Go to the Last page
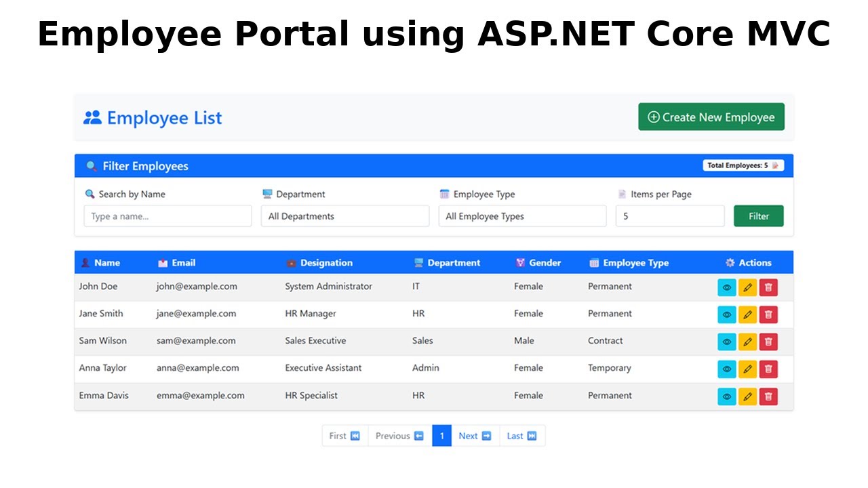Viewport: 868px width, 488px height. [x=522, y=436]
